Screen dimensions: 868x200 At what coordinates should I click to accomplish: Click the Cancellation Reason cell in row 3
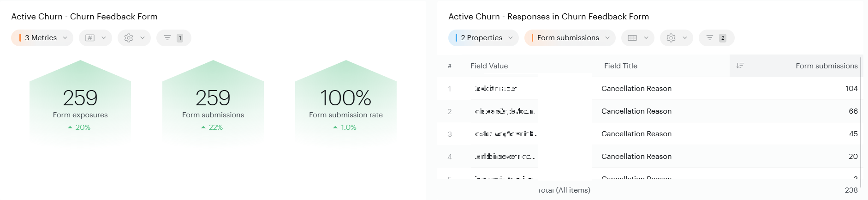coord(636,134)
